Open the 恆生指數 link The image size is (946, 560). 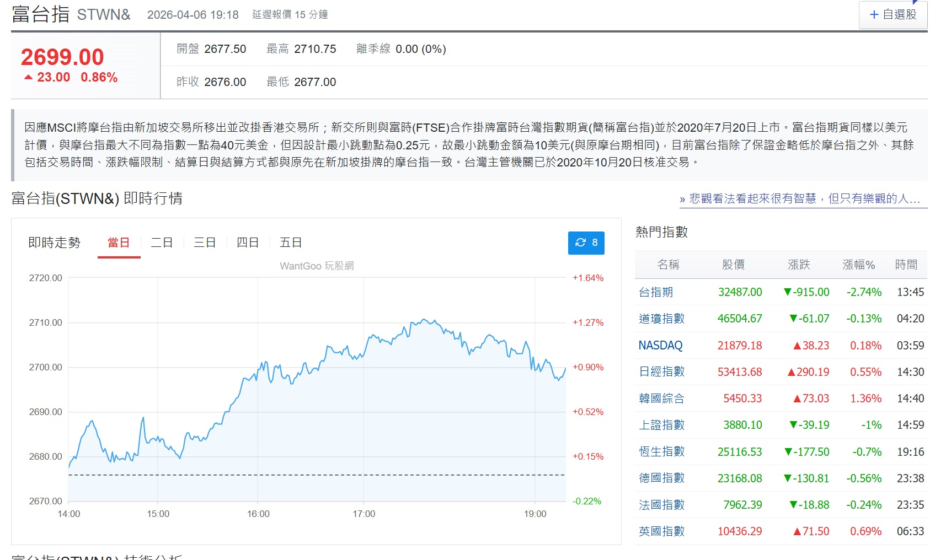pos(661,452)
